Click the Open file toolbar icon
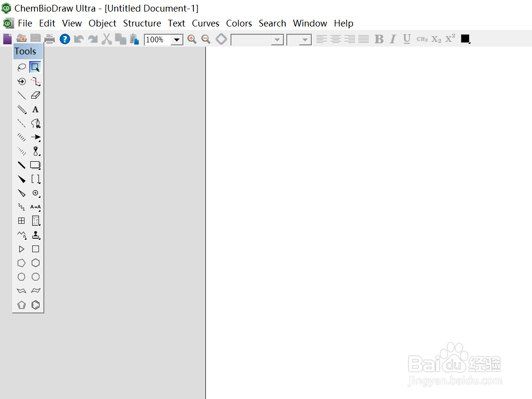This screenshot has width=532, height=399. [21, 39]
